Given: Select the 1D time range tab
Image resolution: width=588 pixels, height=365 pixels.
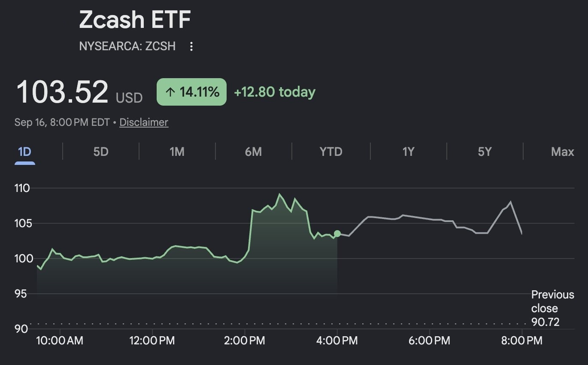Looking at the screenshot, I should 25,152.
